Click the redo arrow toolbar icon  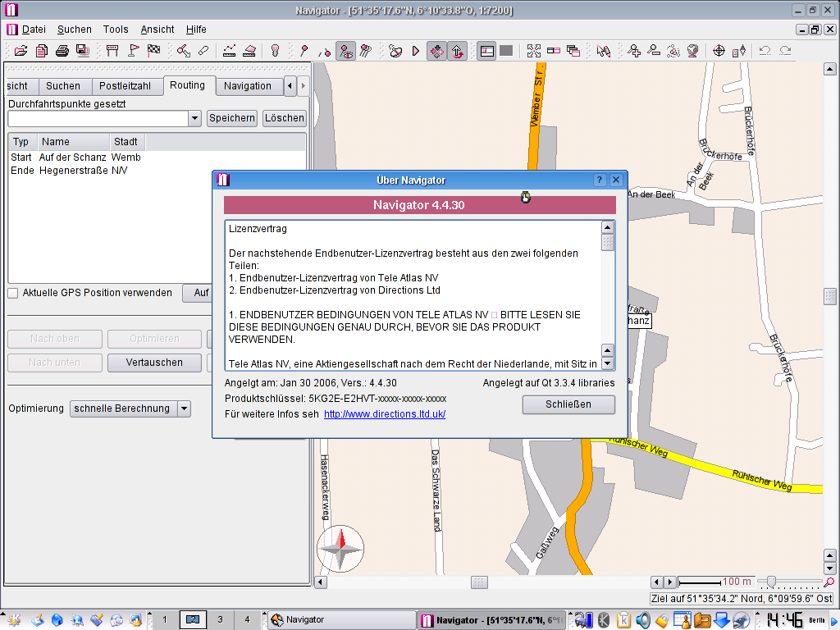click(x=785, y=51)
